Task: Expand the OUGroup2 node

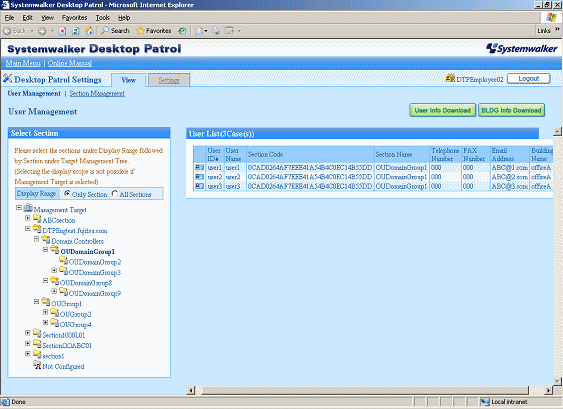Action: (x=46, y=312)
